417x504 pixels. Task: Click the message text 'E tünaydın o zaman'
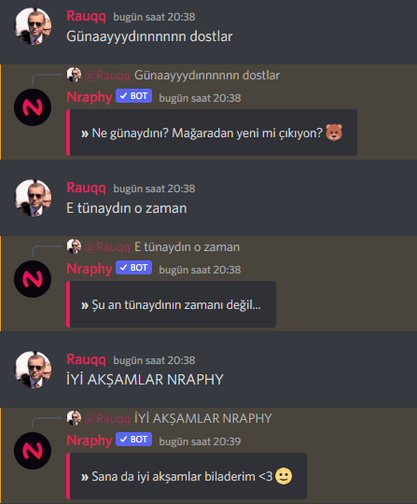click(x=127, y=208)
